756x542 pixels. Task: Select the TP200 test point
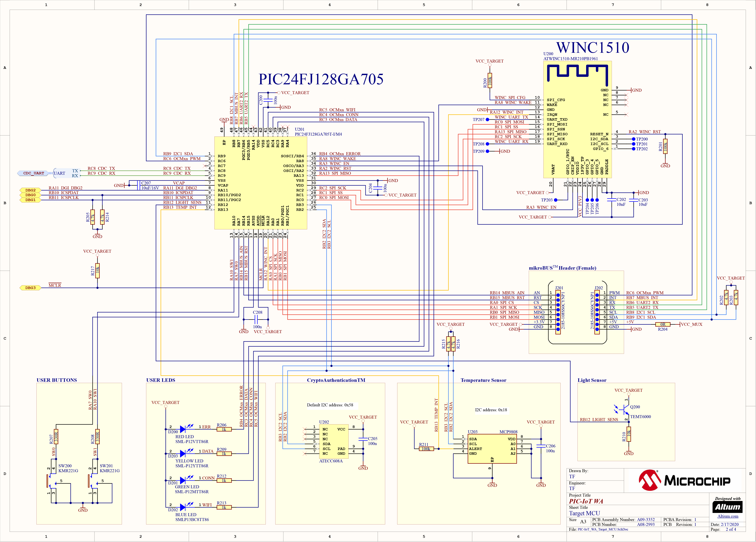634,139
